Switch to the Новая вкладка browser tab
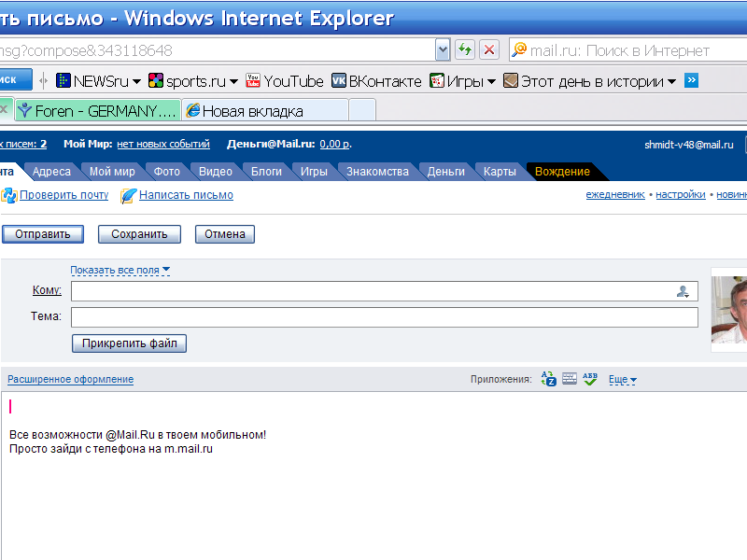The image size is (747, 560). [265, 110]
